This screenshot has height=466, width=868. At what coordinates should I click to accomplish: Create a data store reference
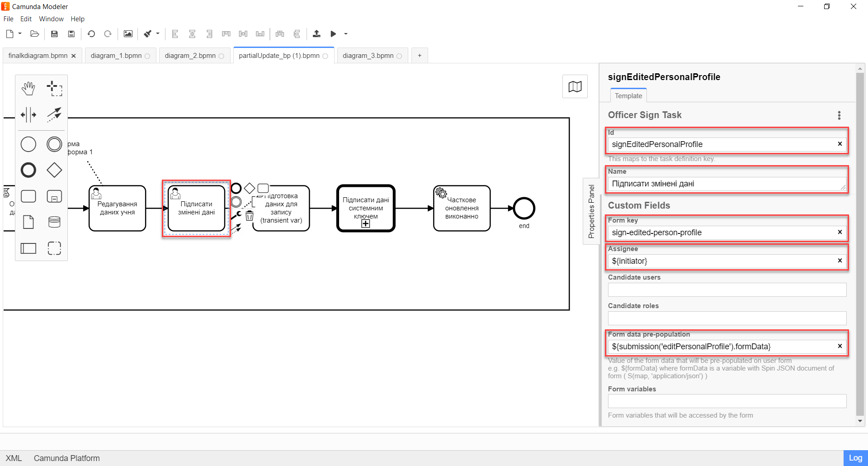point(54,222)
